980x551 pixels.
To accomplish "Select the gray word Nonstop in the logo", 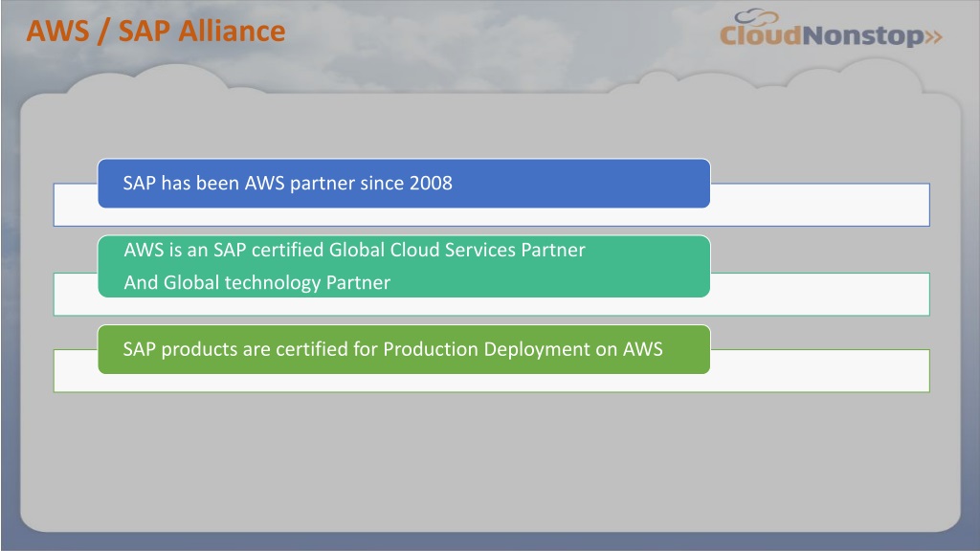I will 862,36.
